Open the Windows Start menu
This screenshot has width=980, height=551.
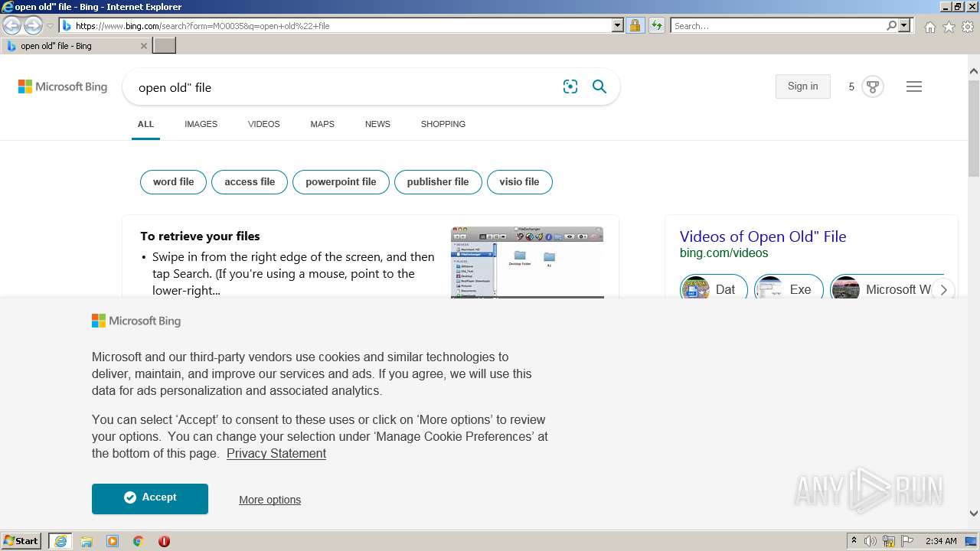[21, 541]
